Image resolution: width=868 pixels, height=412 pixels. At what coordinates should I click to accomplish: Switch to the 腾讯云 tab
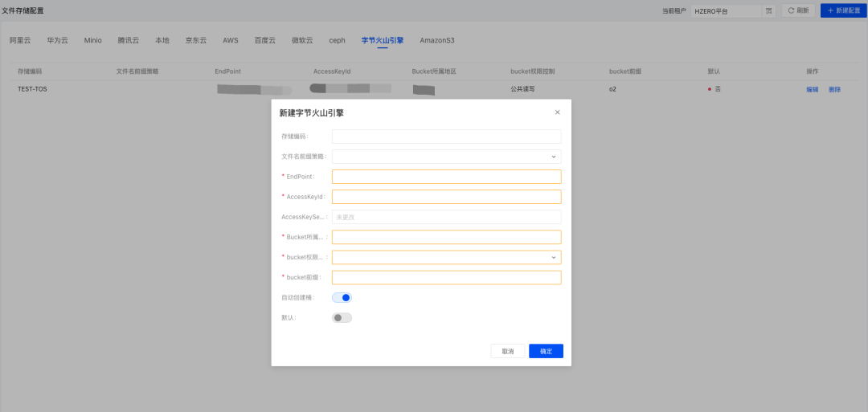(x=128, y=40)
